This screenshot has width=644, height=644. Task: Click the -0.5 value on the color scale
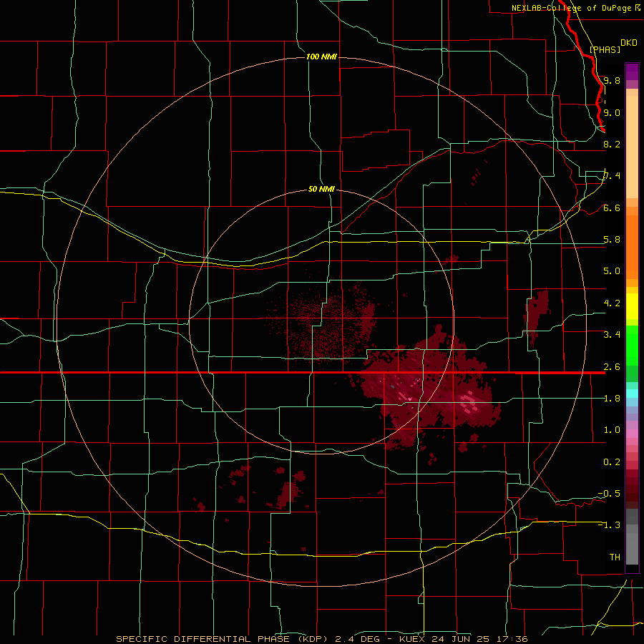(609, 493)
